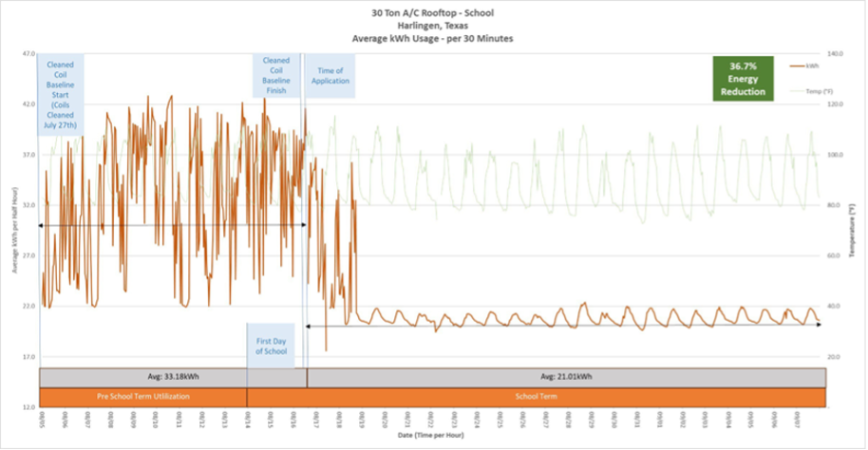868x450 pixels.
Task: Select the Time of Application callout
Action: coord(330,76)
